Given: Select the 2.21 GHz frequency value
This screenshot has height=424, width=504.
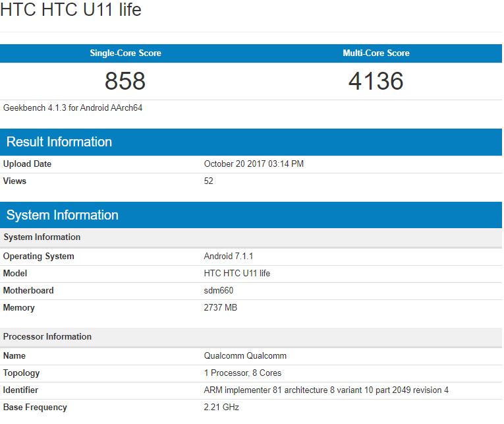Looking at the screenshot, I should click(221, 408).
